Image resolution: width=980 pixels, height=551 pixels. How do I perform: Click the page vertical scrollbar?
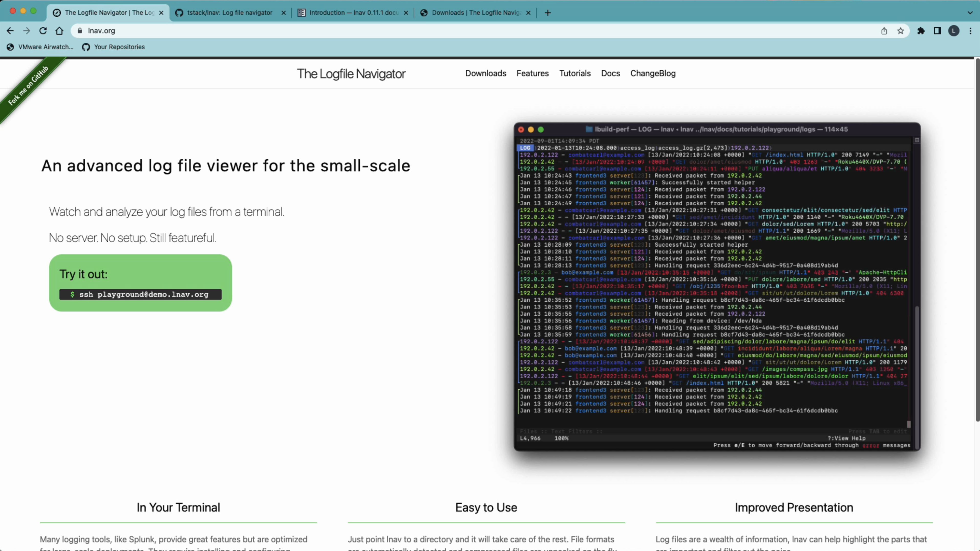click(977, 239)
